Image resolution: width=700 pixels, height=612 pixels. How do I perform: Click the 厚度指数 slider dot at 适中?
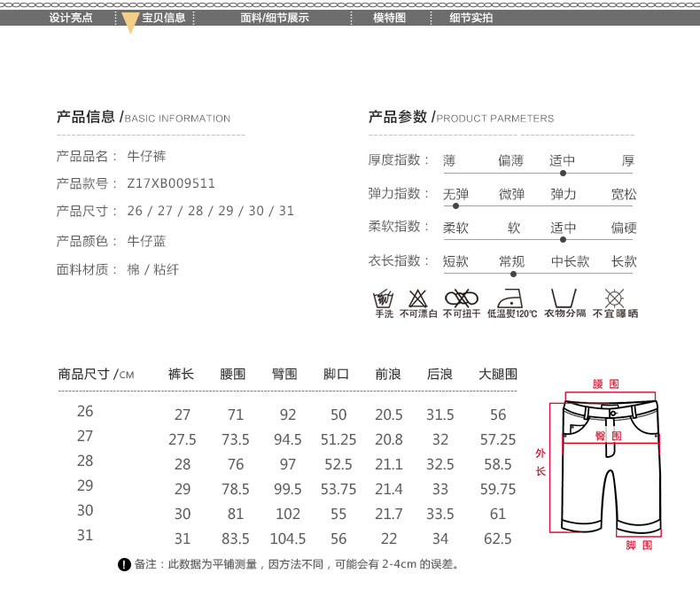click(x=563, y=173)
